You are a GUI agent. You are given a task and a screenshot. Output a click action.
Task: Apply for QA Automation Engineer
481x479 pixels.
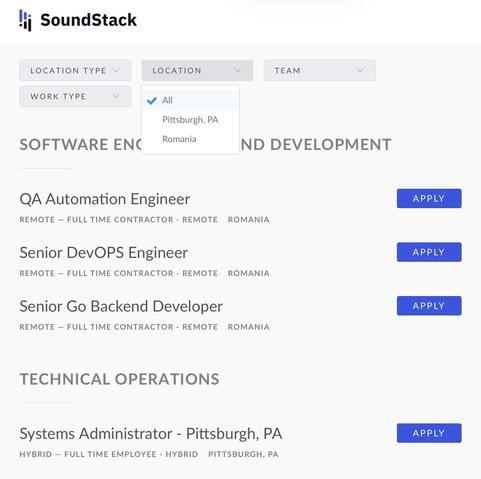coord(429,198)
